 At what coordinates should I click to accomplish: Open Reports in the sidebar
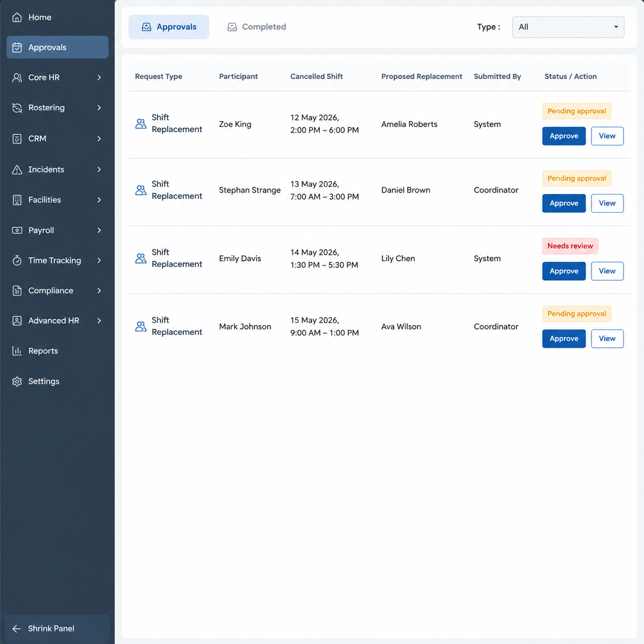[x=57, y=351]
